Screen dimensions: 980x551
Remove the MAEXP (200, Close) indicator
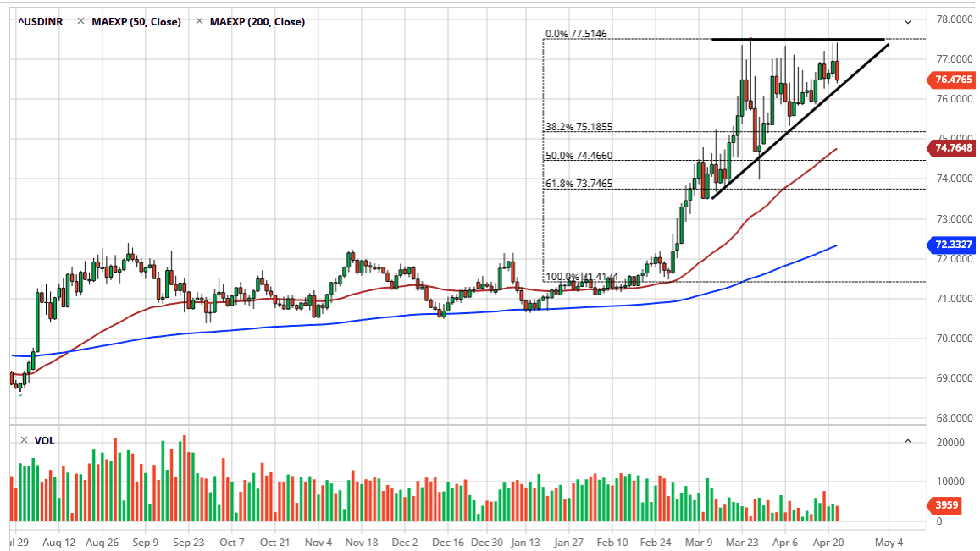199,21
